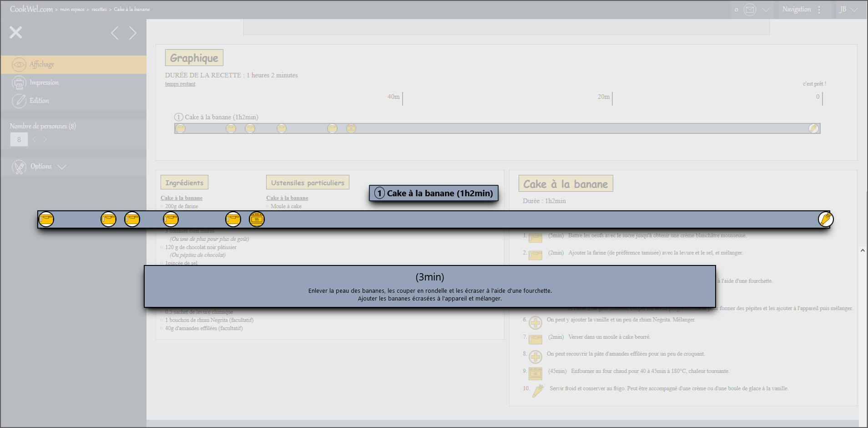Open the Navigation menu
The width and height of the screenshot is (868, 428).
pyautogui.click(x=796, y=10)
